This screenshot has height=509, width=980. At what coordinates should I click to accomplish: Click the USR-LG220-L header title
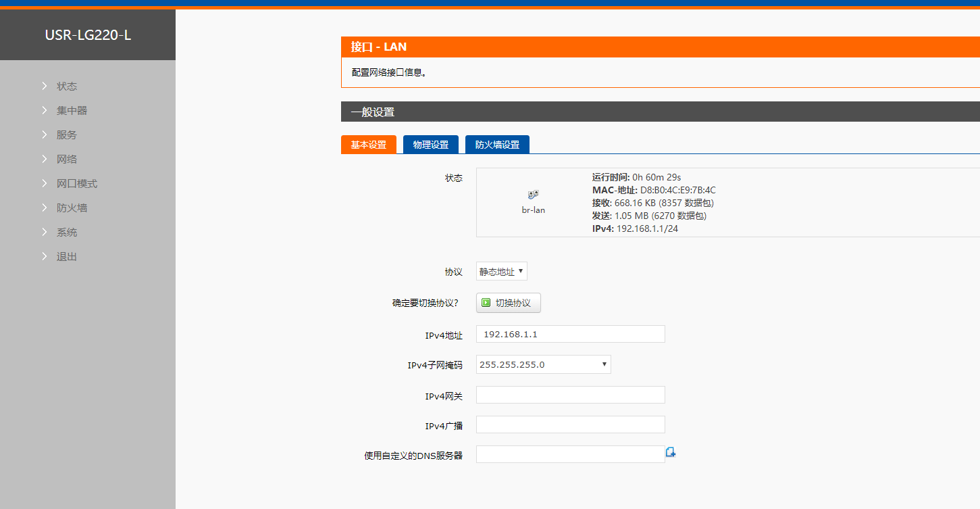tap(88, 35)
